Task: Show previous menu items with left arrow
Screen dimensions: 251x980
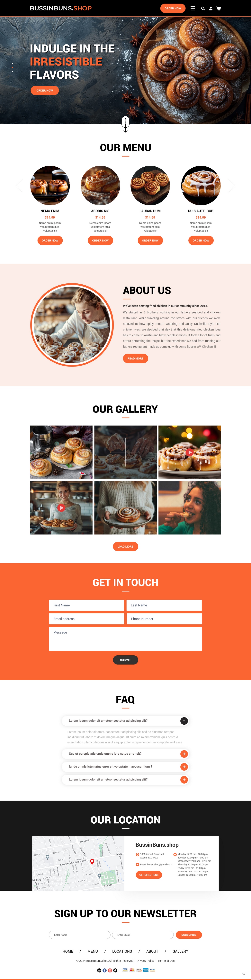Action: (19, 186)
